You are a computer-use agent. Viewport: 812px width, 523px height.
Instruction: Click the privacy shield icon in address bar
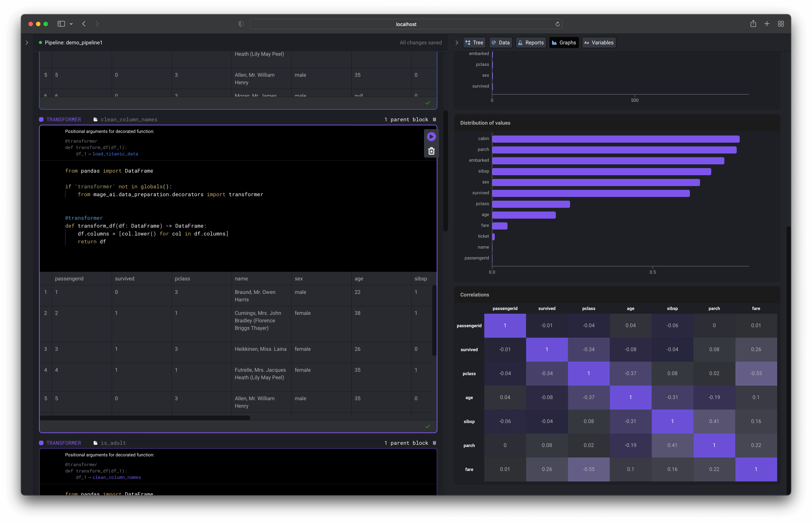pyautogui.click(x=241, y=24)
